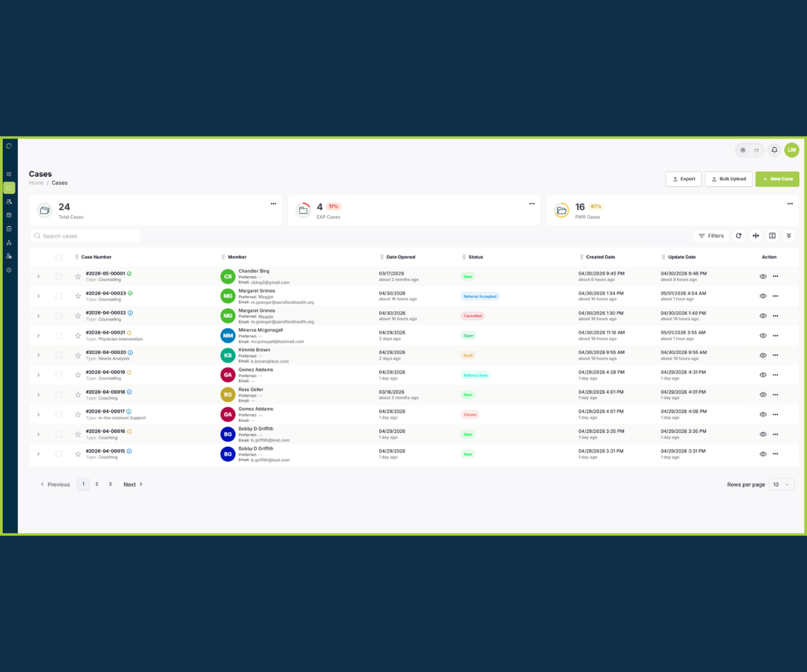
Task: Open Total Cases card options menu
Action: 274,204
